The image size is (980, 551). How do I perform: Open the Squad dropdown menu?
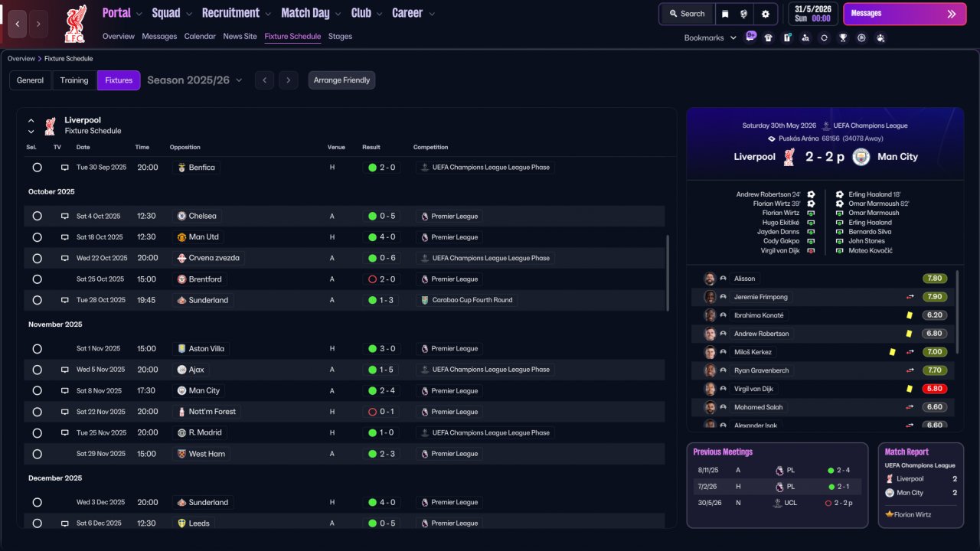pos(171,13)
